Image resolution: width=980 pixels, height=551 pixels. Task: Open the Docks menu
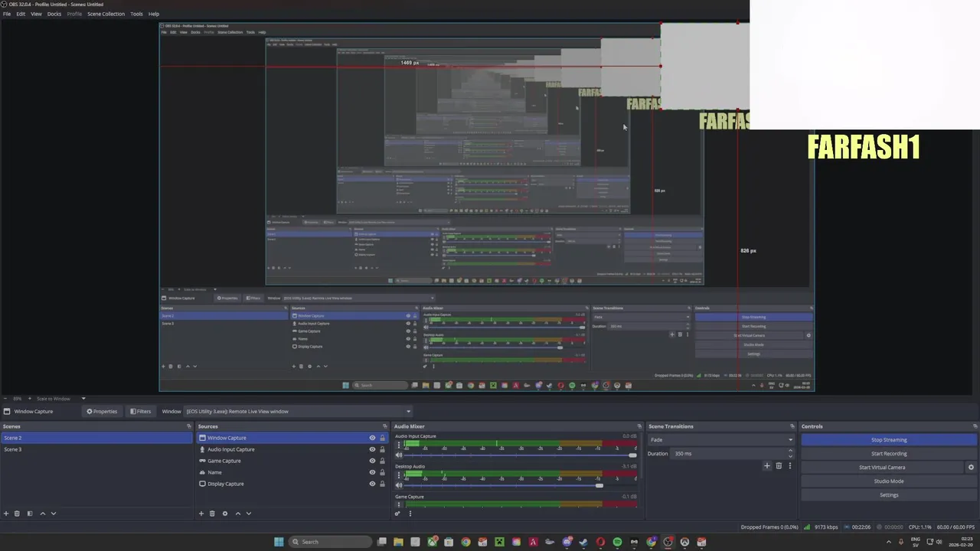pos(54,14)
